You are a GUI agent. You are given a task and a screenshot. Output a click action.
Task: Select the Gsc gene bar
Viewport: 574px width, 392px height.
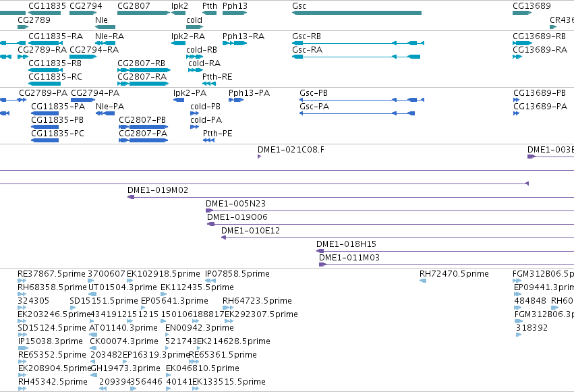(357, 13)
